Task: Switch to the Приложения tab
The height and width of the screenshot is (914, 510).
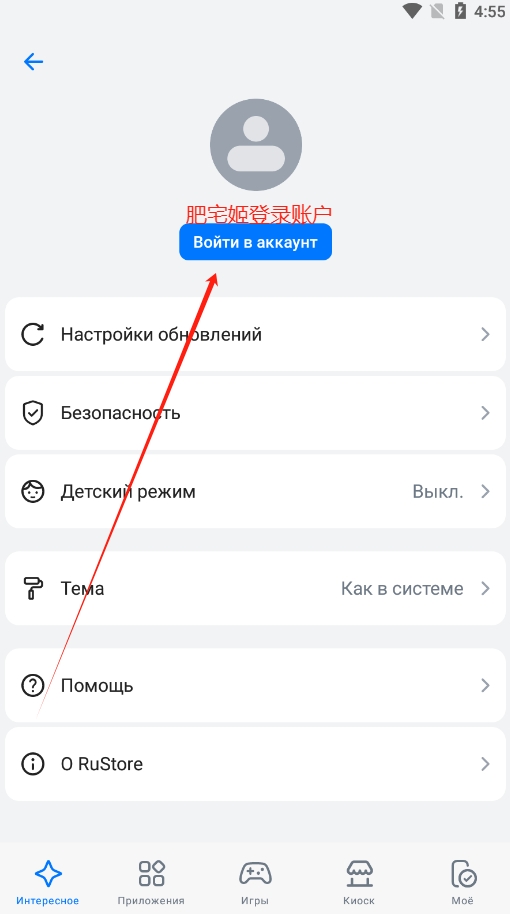Action: pos(151,881)
